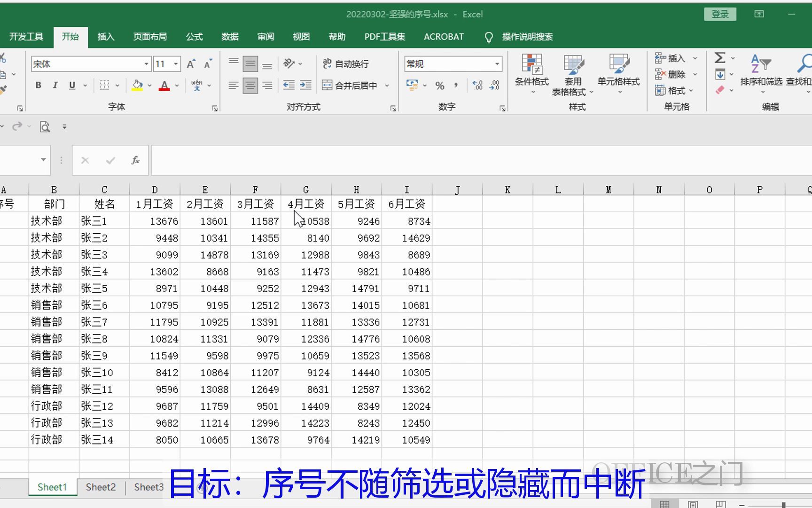Apply italic formatting
The height and width of the screenshot is (508, 812).
point(55,85)
